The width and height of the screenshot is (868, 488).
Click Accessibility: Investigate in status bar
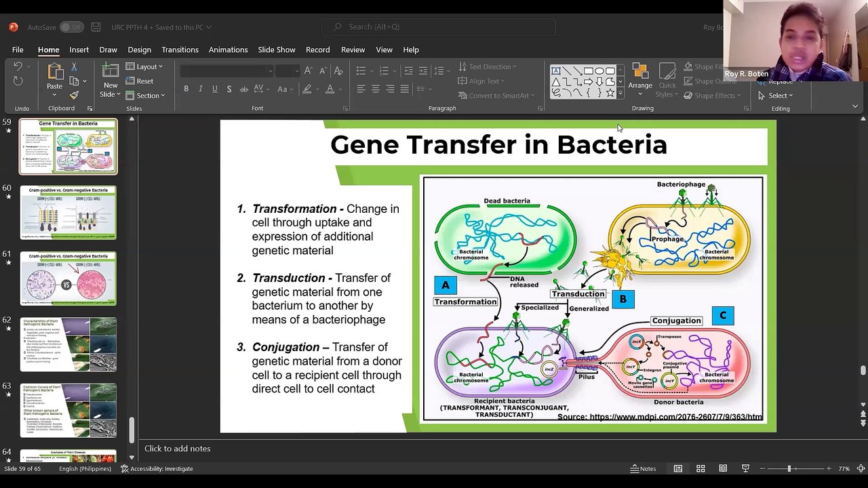tap(157, 468)
